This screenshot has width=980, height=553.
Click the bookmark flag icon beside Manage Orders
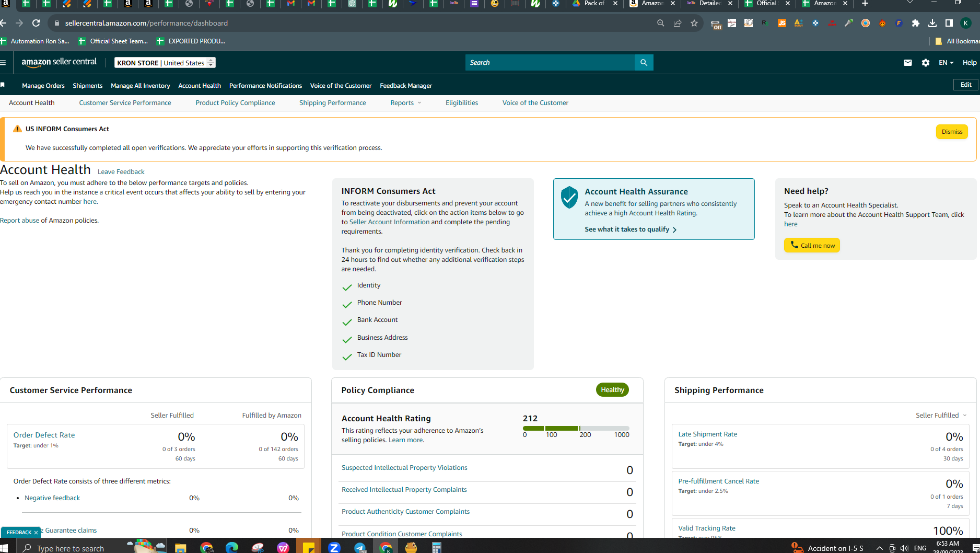[x=3, y=85]
